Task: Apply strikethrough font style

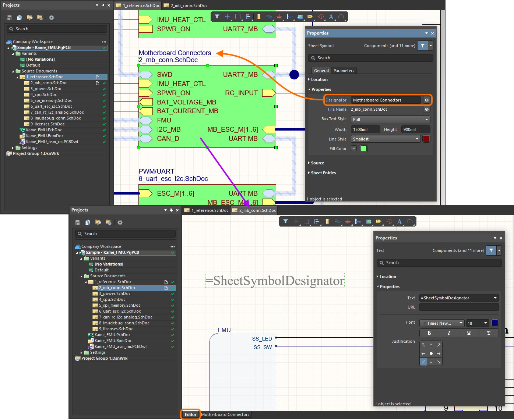Action: (x=489, y=333)
